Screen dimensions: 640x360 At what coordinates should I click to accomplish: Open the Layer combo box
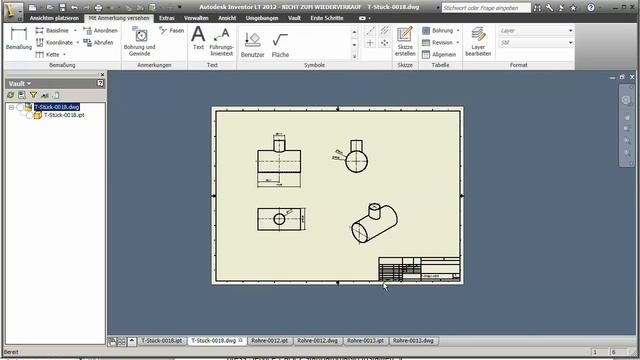point(536,31)
